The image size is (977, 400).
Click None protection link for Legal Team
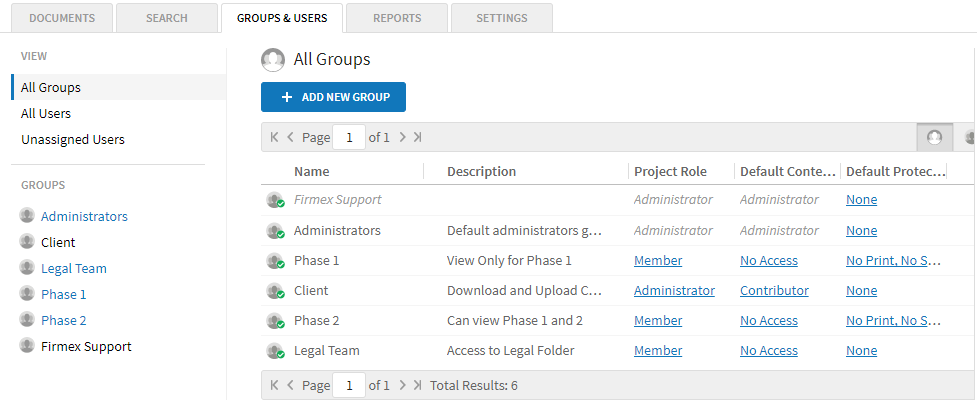[x=861, y=350]
